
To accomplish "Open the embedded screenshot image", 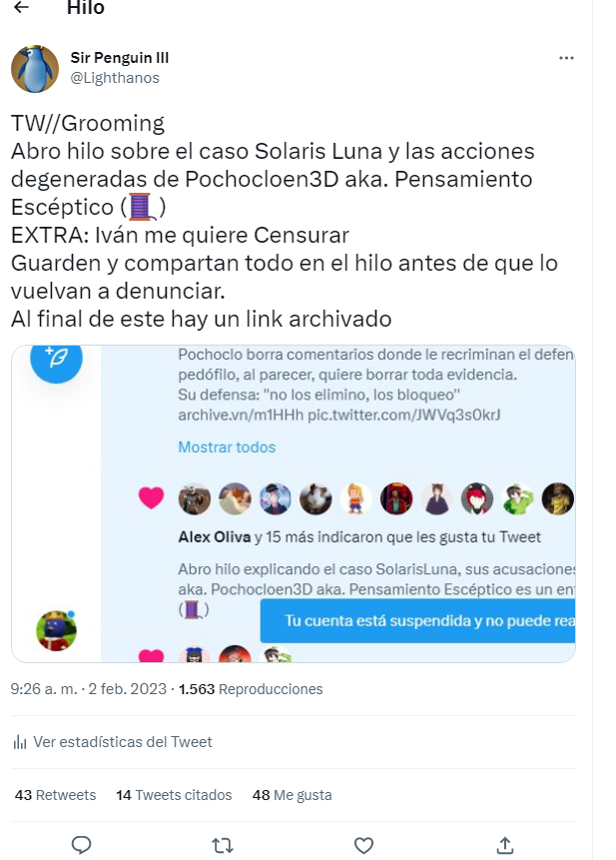I will tap(294, 503).
